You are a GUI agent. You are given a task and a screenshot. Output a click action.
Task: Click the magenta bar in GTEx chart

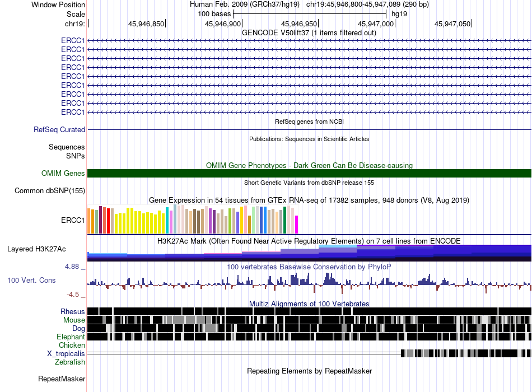[296, 225]
